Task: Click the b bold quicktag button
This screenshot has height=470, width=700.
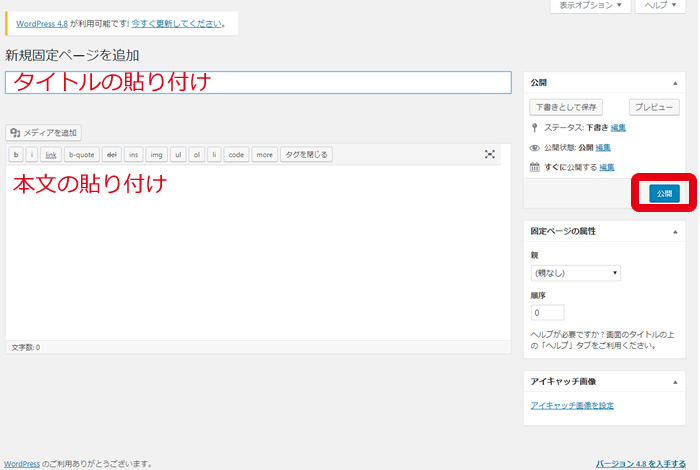Action: pos(16,154)
